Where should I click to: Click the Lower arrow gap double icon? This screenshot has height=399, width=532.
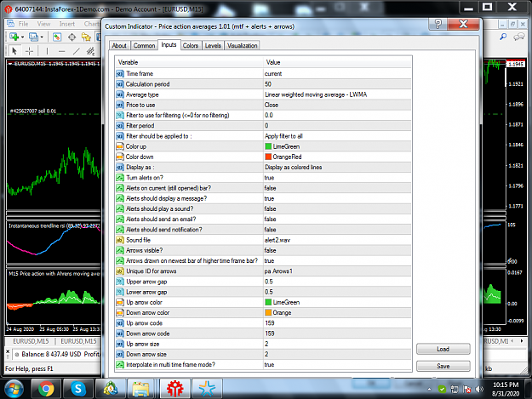[x=120, y=292]
